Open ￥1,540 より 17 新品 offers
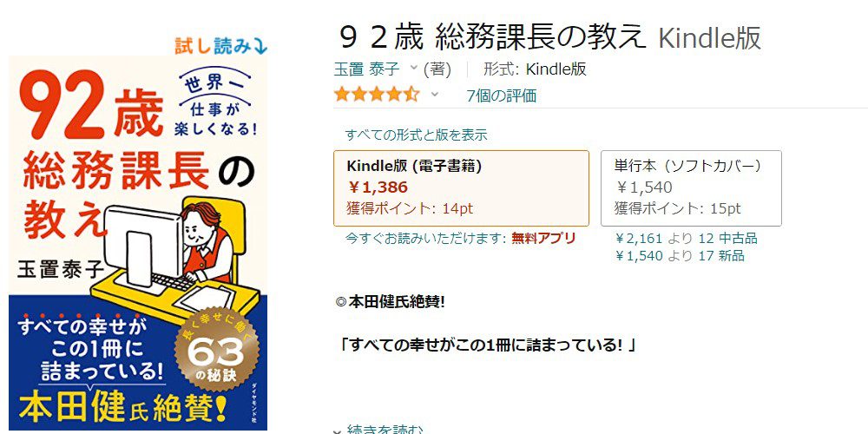The image size is (868, 434). [x=681, y=256]
